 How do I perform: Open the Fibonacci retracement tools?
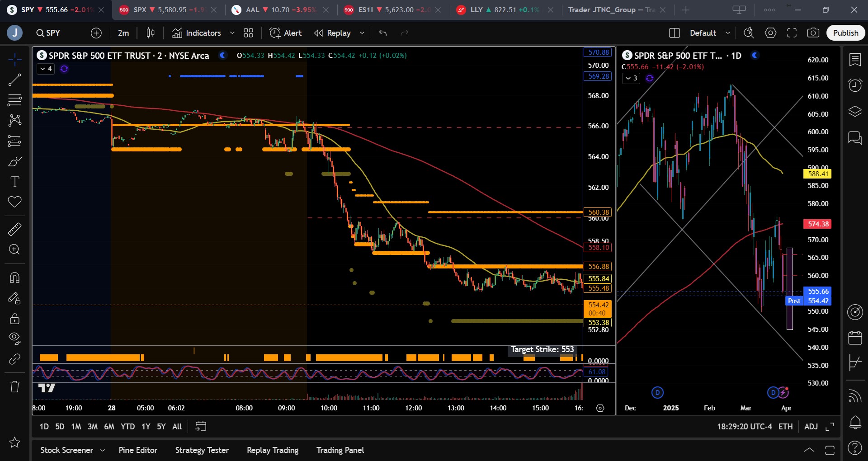[14, 100]
